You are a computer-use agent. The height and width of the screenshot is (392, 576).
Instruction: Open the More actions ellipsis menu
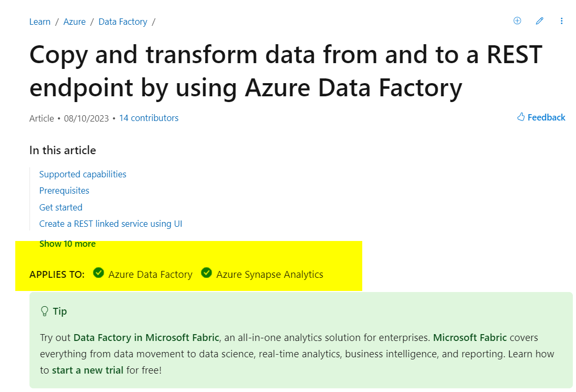pos(562,21)
